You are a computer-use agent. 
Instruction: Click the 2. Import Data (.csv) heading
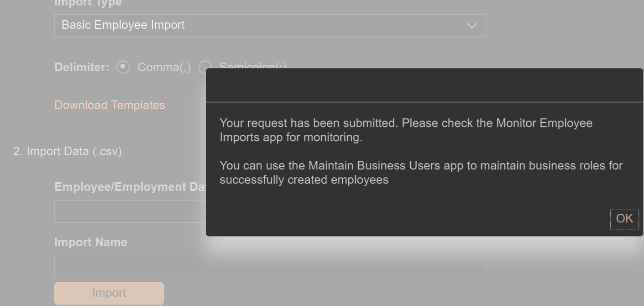coord(68,151)
